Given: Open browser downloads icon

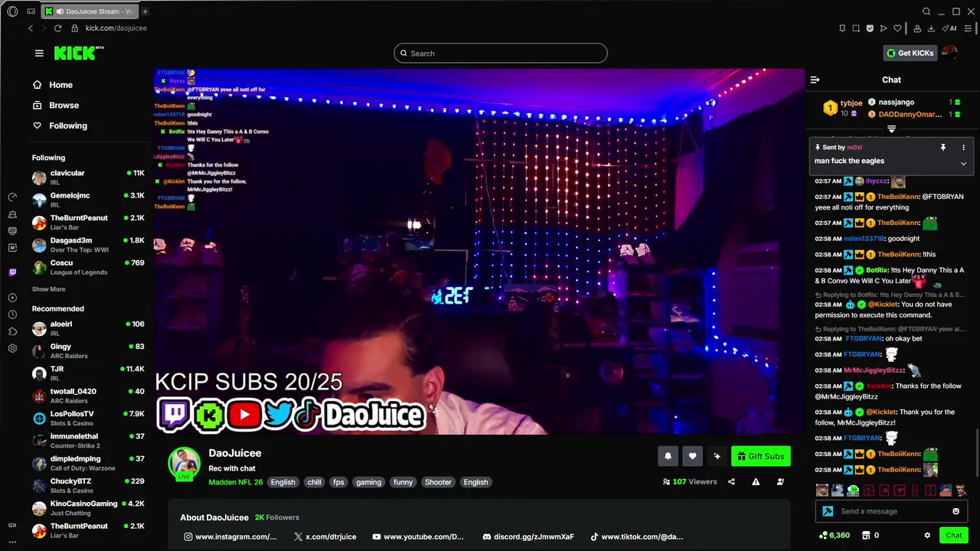Looking at the screenshot, I should click(931, 28).
